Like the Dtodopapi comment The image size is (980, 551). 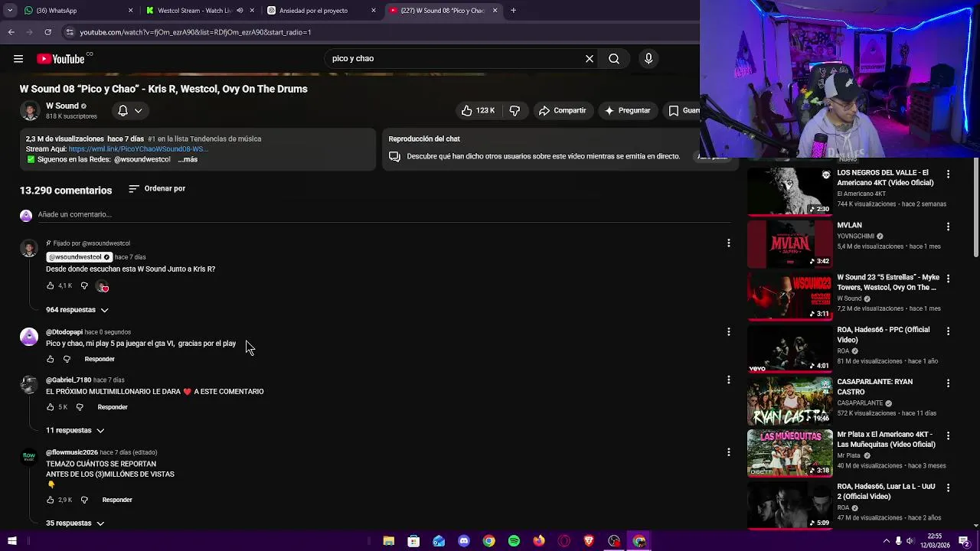(x=51, y=359)
